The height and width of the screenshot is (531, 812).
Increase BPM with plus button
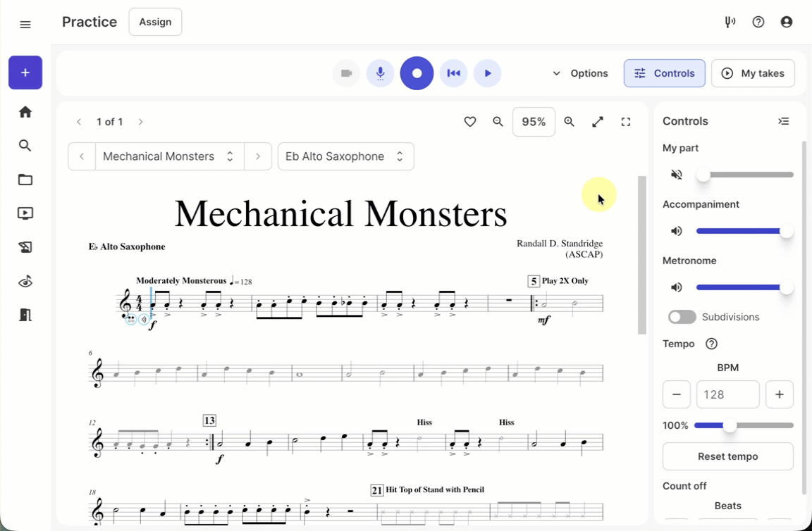780,394
